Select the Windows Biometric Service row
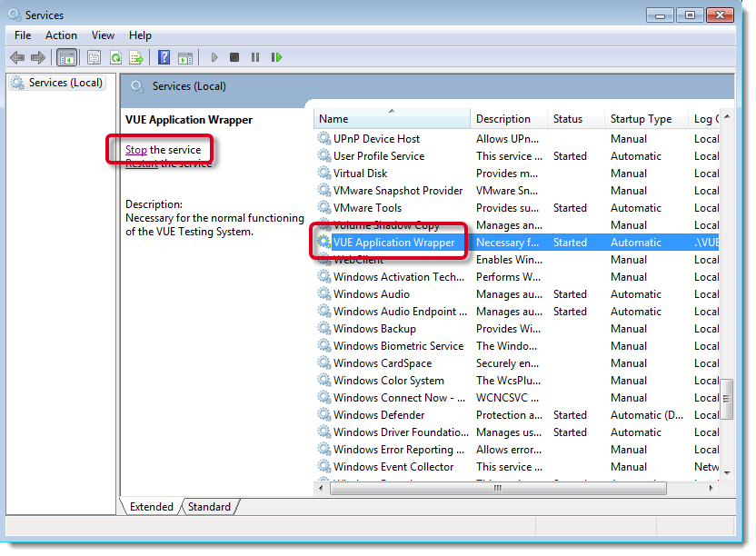The image size is (756, 556). (517, 346)
